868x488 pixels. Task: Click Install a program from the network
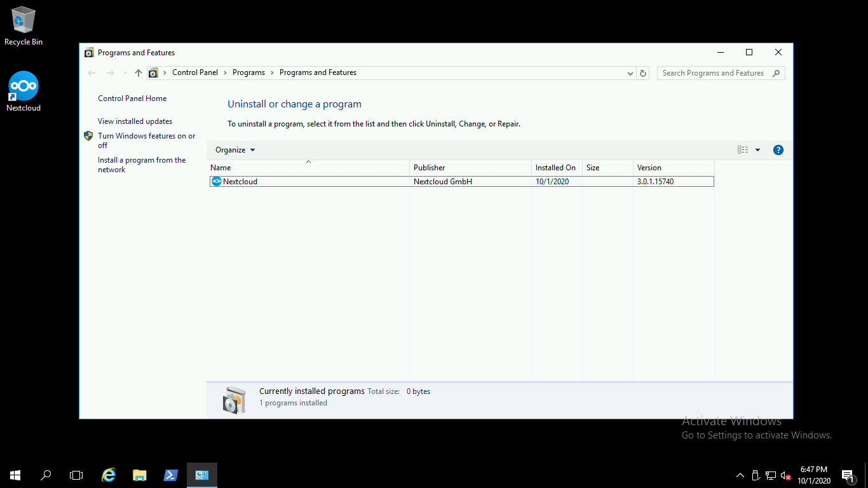(142, 165)
